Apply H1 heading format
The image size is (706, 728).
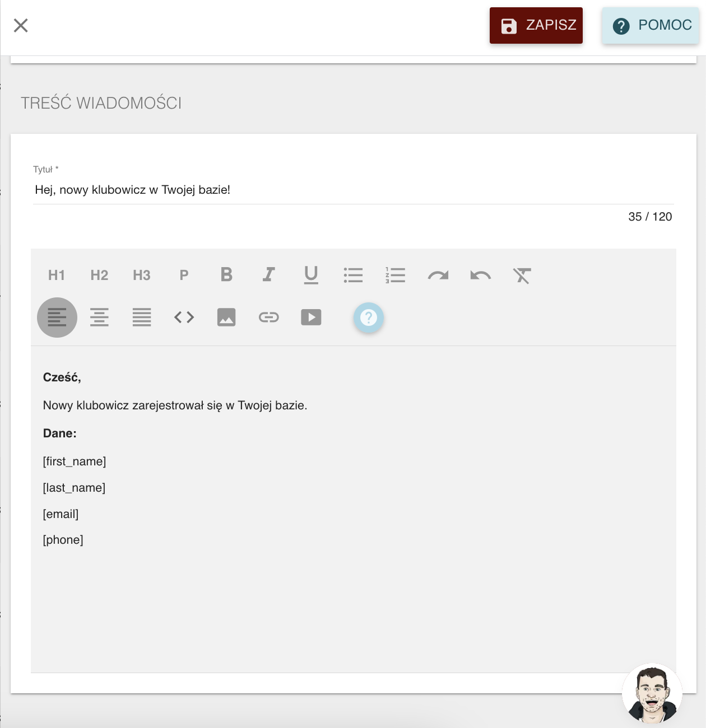pos(57,275)
